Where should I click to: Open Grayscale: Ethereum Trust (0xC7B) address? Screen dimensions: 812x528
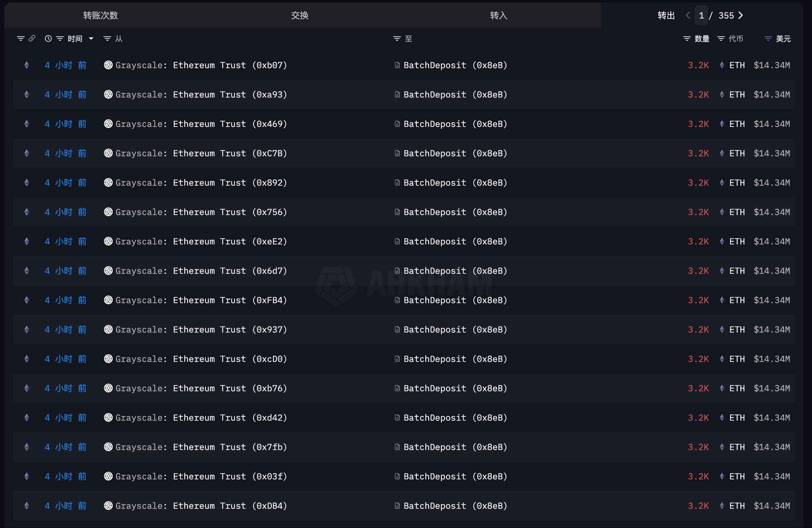click(201, 153)
